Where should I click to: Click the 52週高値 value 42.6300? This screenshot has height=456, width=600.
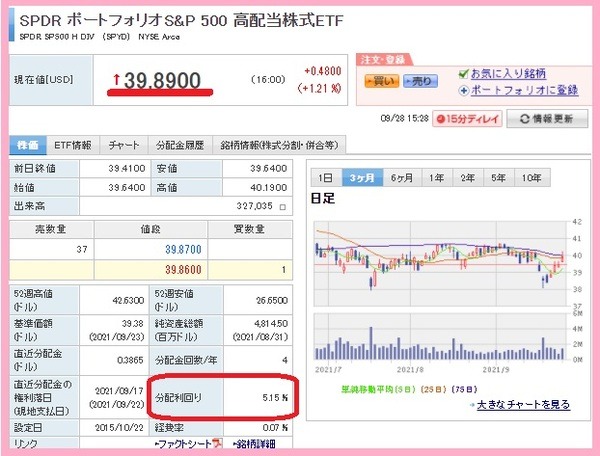[x=128, y=300]
